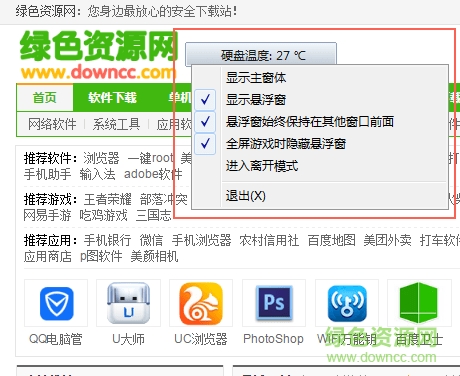Open the 软件下载 navigation tab
Screen dimensions: 460x376
point(112,98)
